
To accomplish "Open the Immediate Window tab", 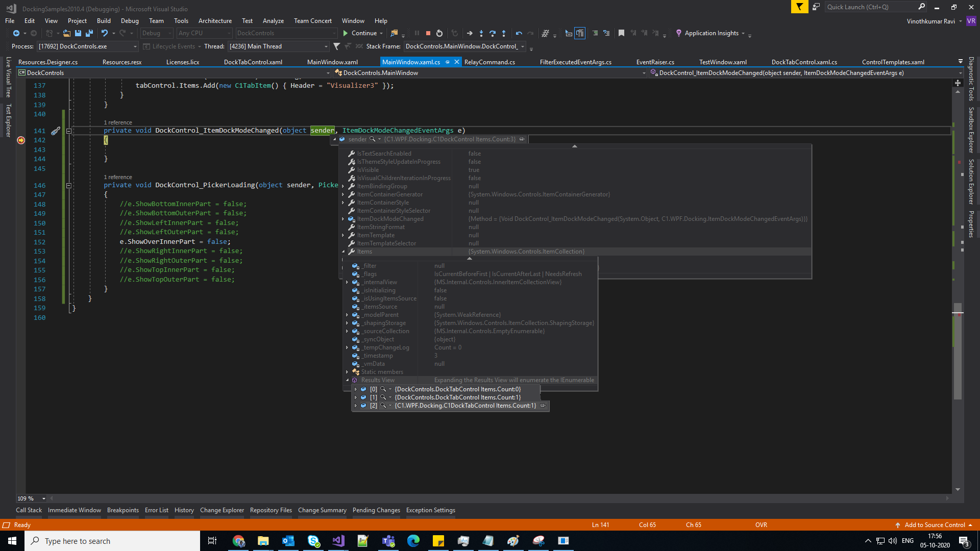I will coord(75,510).
